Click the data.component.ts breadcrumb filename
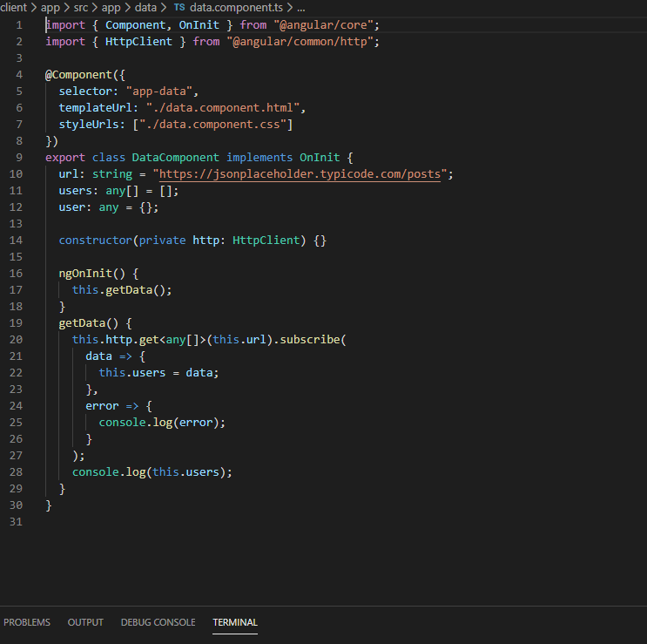The width and height of the screenshot is (647, 644). (235, 7)
